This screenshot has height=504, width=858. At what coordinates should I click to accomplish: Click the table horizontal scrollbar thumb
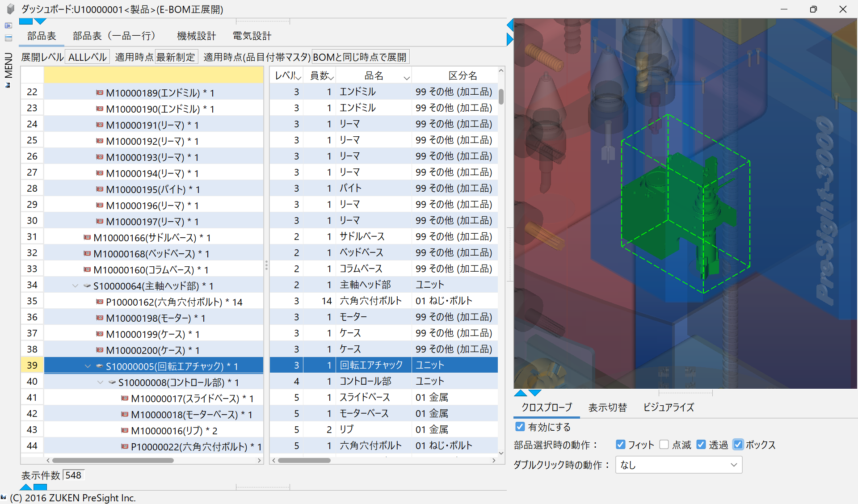pyautogui.click(x=304, y=460)
